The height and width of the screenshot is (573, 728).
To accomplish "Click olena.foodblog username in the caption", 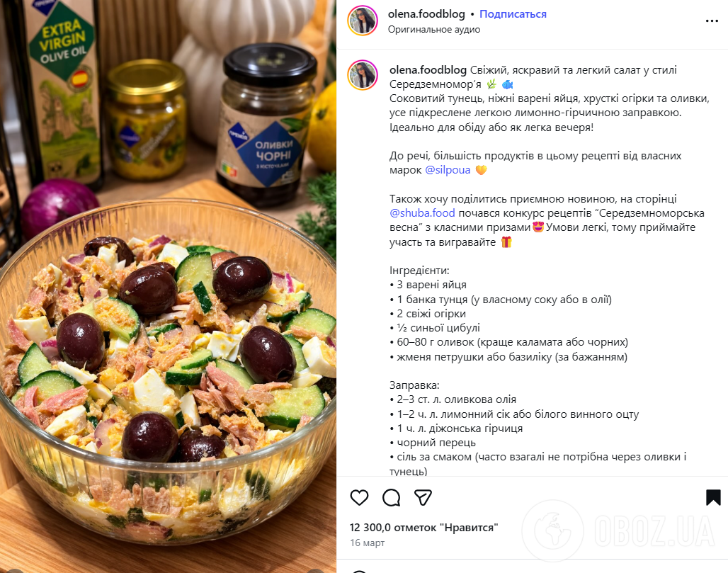I will point(428,70).
